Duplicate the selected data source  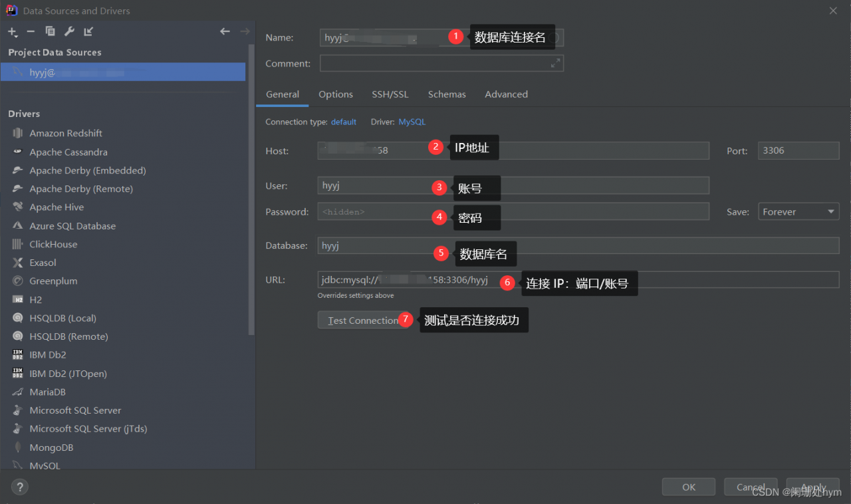[50, 31]
